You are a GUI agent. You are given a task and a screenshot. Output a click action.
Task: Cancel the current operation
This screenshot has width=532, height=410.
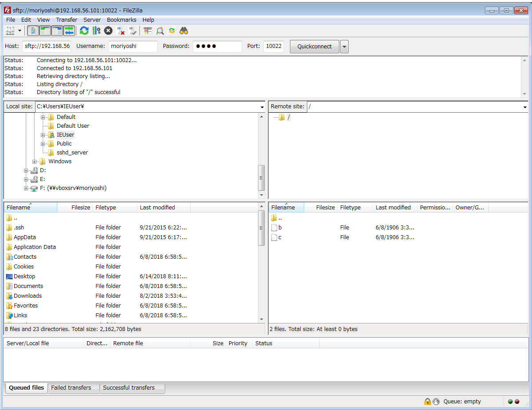pos(108,31)
